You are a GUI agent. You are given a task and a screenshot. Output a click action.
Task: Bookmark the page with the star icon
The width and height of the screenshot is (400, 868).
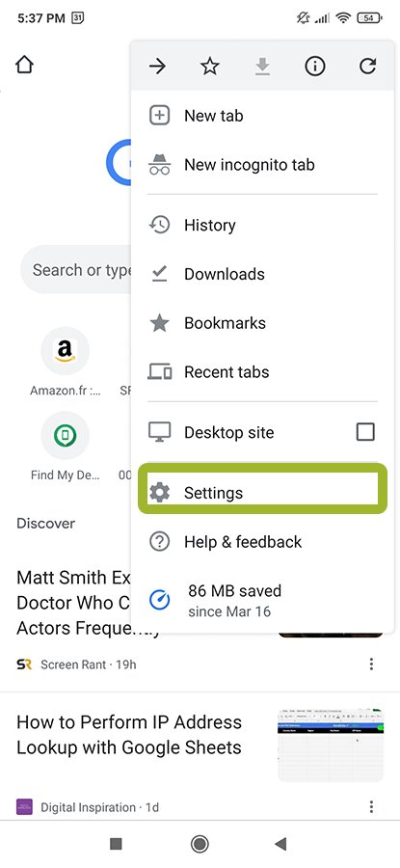pyautogui.click(x=210, y=67)
